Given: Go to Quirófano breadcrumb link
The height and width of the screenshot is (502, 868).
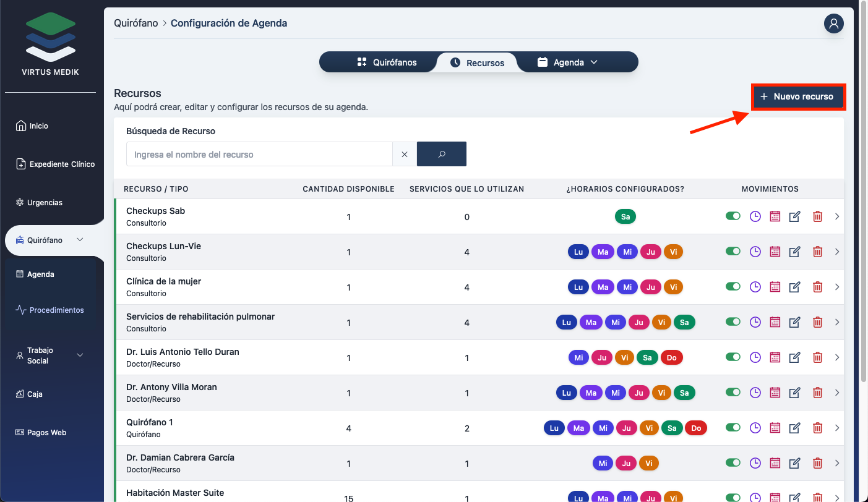Looking at the screenshot, I should coord(135,23).
